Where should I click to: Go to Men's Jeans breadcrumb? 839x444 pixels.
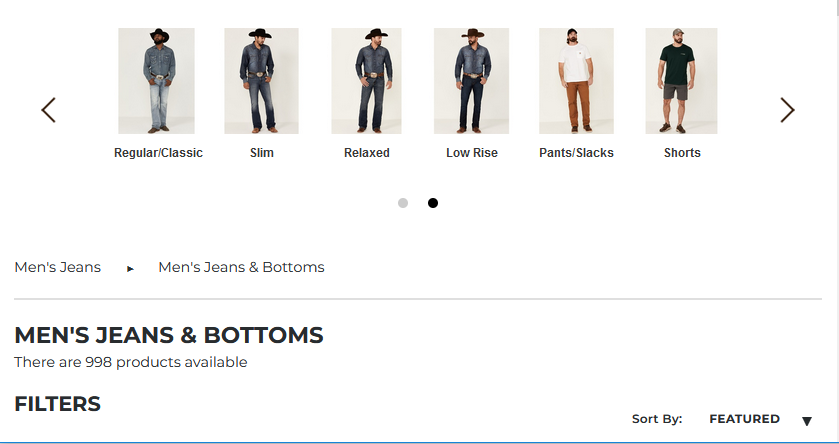click(58, 267)
